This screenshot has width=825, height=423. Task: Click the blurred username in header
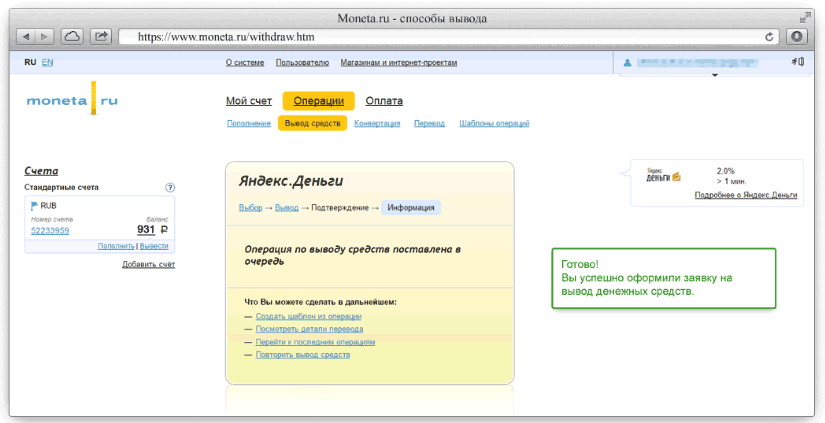tap(697, 63)
